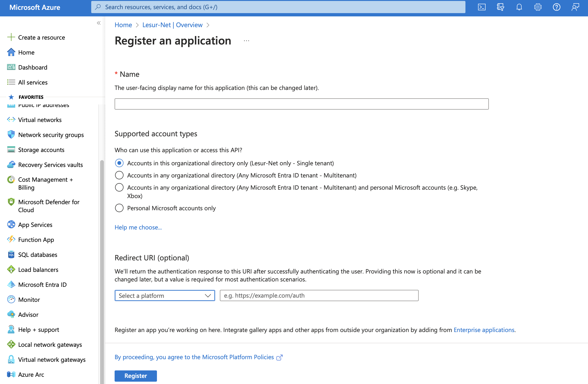Image resolution: width=588 pixels, height=384 pixels.
Task: Click into the application Name field
Action: tap(301, 104)
